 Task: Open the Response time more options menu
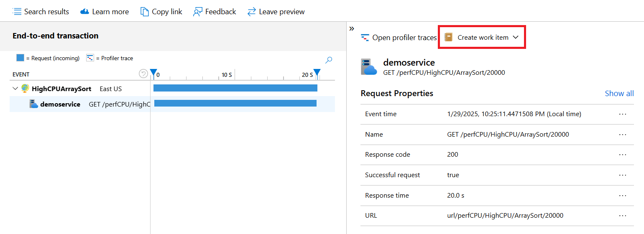click(622, 196)
